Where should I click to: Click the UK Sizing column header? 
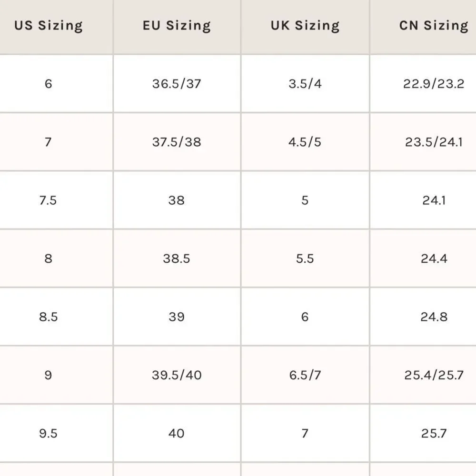pyautogui.click(x=305, y=26)
